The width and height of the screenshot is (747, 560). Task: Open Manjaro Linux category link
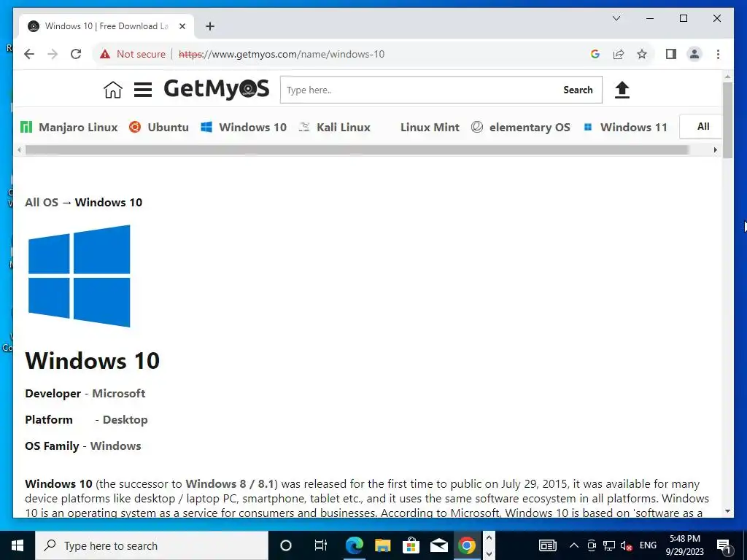[69, 127]
